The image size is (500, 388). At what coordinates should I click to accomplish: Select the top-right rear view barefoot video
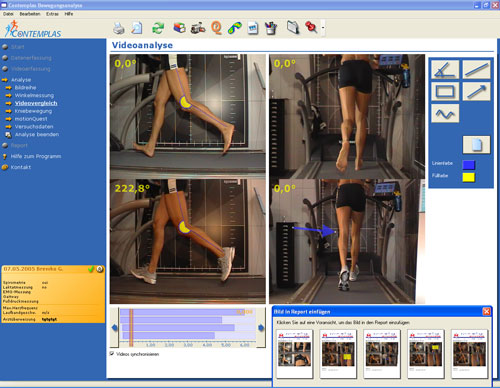[x=347, y=116]
